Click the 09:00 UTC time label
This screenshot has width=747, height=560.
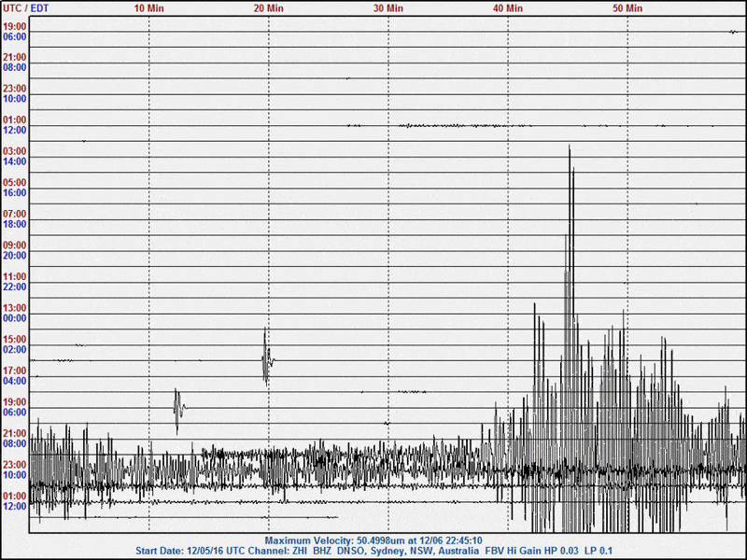point(15,245)
